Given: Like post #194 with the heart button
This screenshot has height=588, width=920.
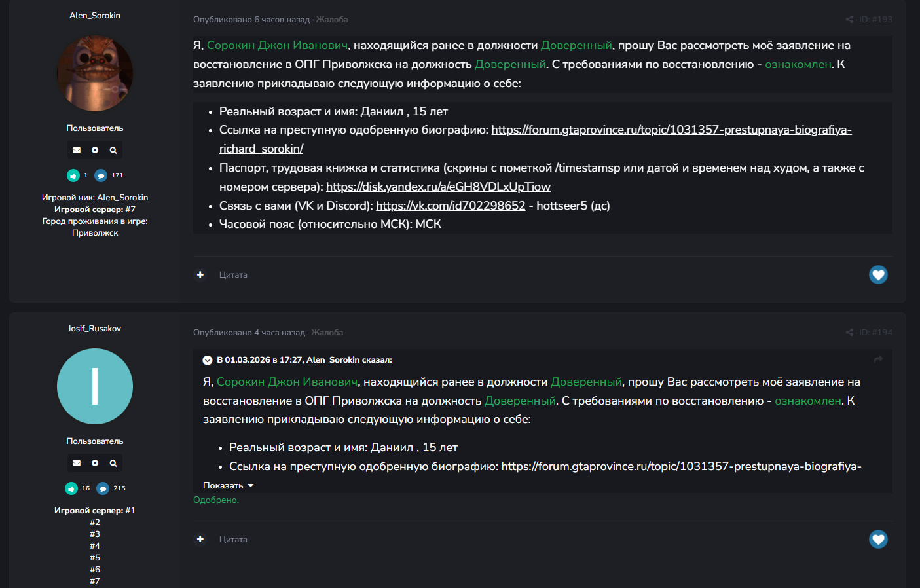Looking at the screenshot, I should point(878,540).
